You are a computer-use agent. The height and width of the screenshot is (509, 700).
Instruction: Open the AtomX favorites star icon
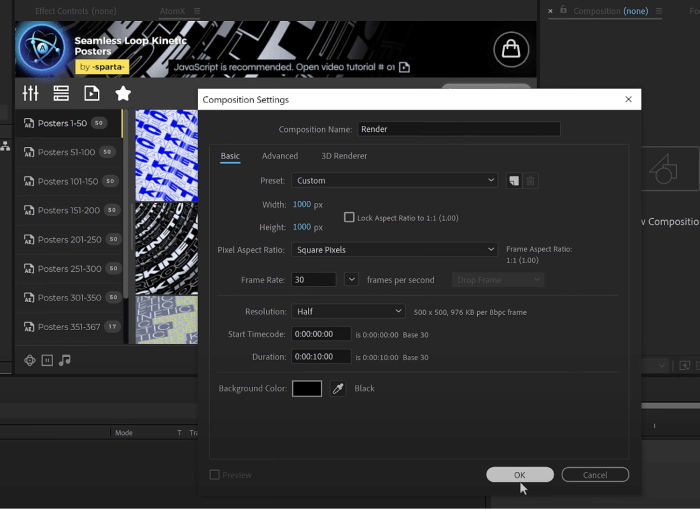coord(123,93)
